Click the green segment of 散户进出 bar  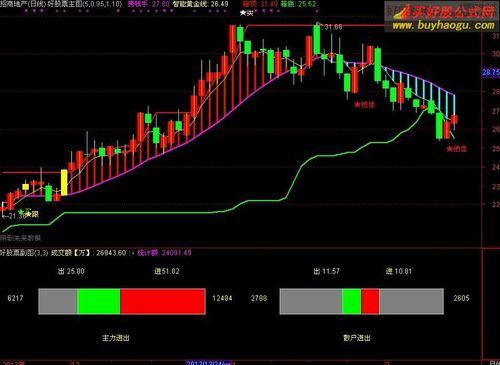click(352, 301)
